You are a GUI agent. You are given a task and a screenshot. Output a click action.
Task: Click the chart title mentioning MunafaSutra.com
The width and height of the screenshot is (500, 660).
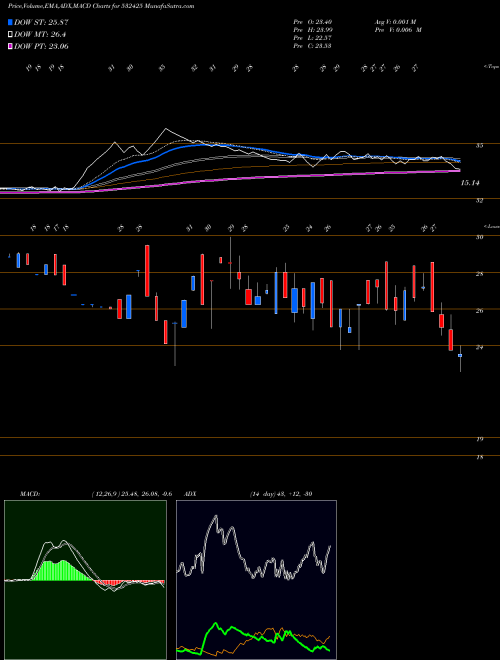click(101, 7)
